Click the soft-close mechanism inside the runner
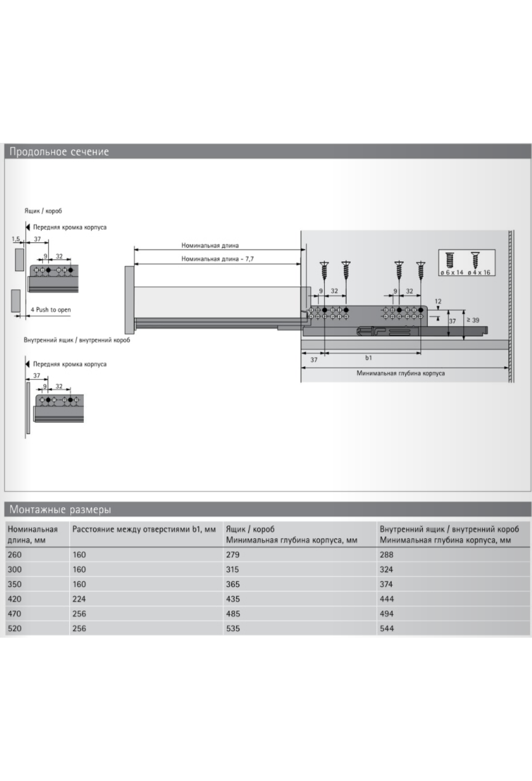The image size is (532, 781). pos(388,331)
